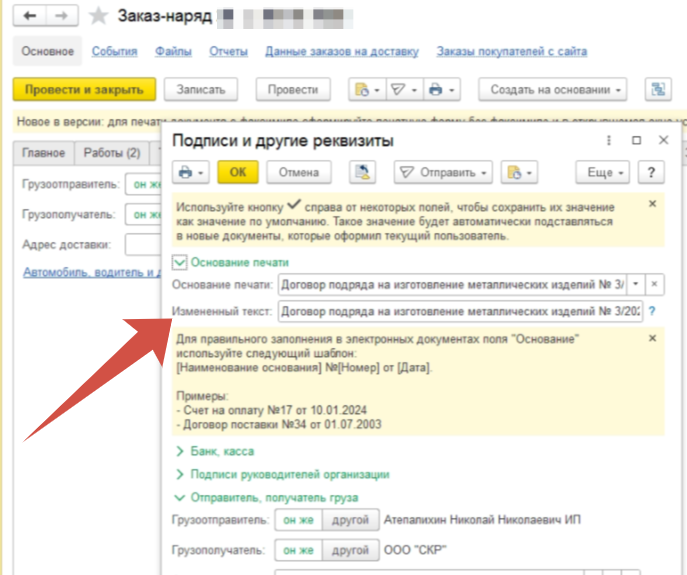Open help with the question mark button
Screen dimensions: 687x575
651,172
